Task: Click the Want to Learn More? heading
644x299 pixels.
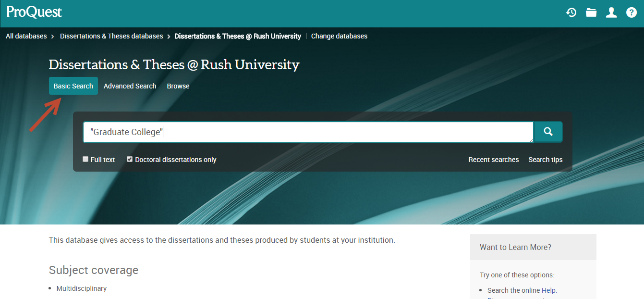Action: point(515,247)
